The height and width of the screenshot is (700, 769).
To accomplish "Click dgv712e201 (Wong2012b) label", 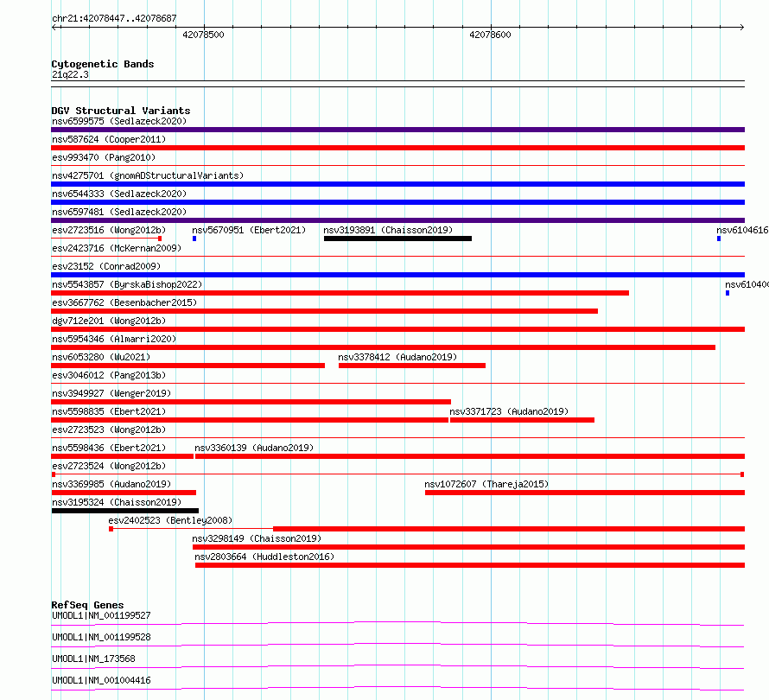I will pyautogui.click(x=109, y=321).
